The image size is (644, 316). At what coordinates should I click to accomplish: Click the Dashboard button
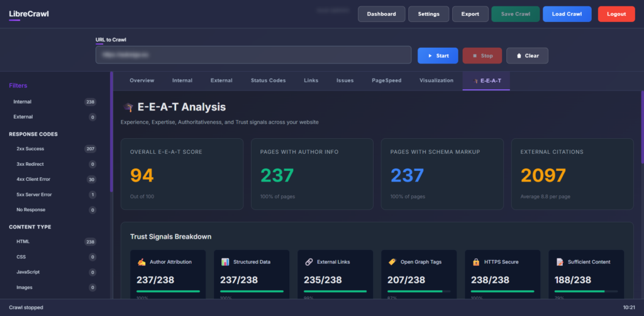pos(382,14)
